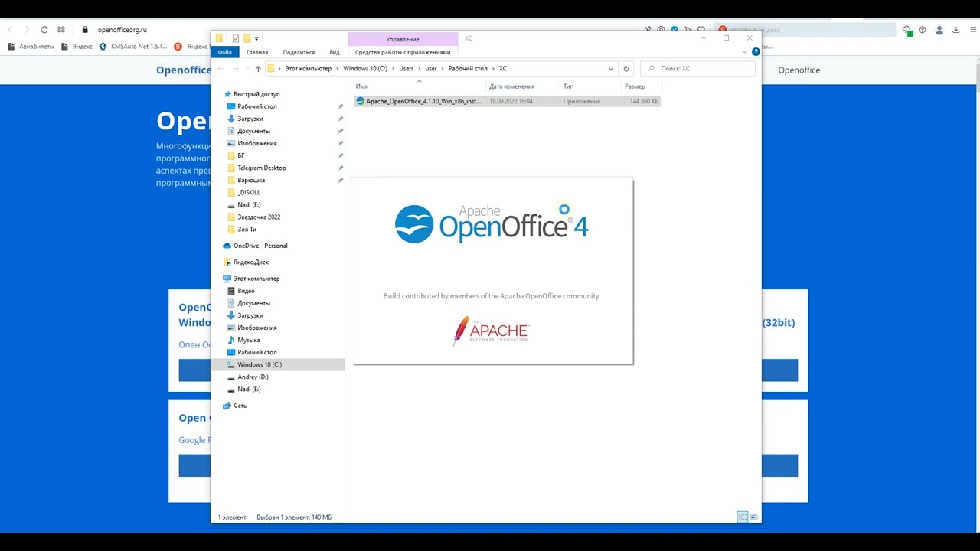980x551 pixels.
Task: Switch to details view icon in status bar
Action: click(x=742, y=517)
